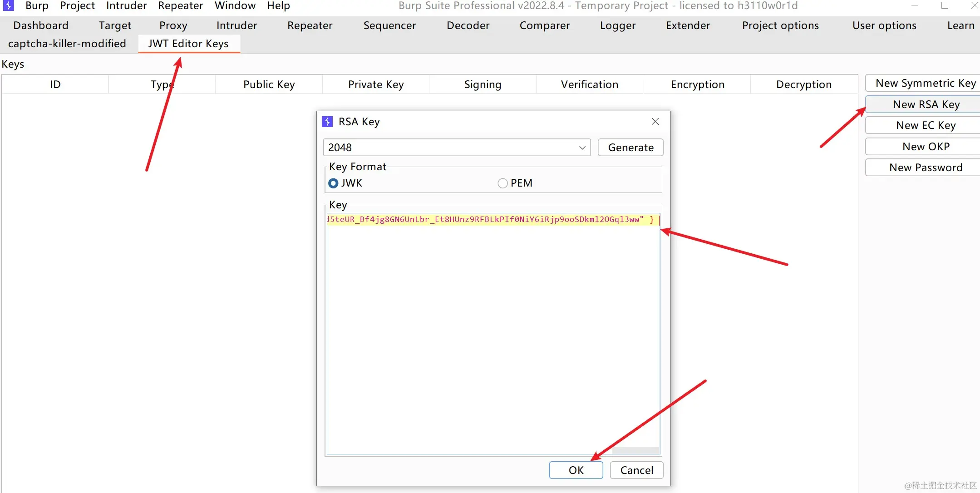Expand the 2048 key size dropdown

(x=582, y=148)
